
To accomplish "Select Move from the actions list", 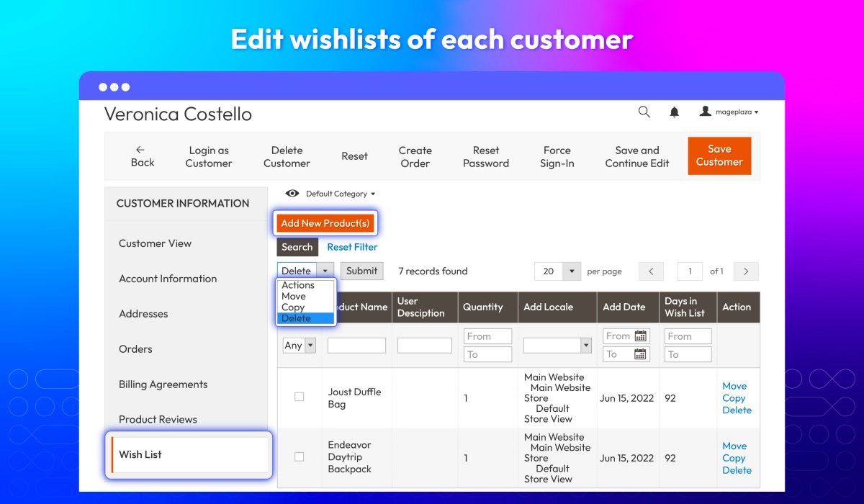I will click(294, 296).
